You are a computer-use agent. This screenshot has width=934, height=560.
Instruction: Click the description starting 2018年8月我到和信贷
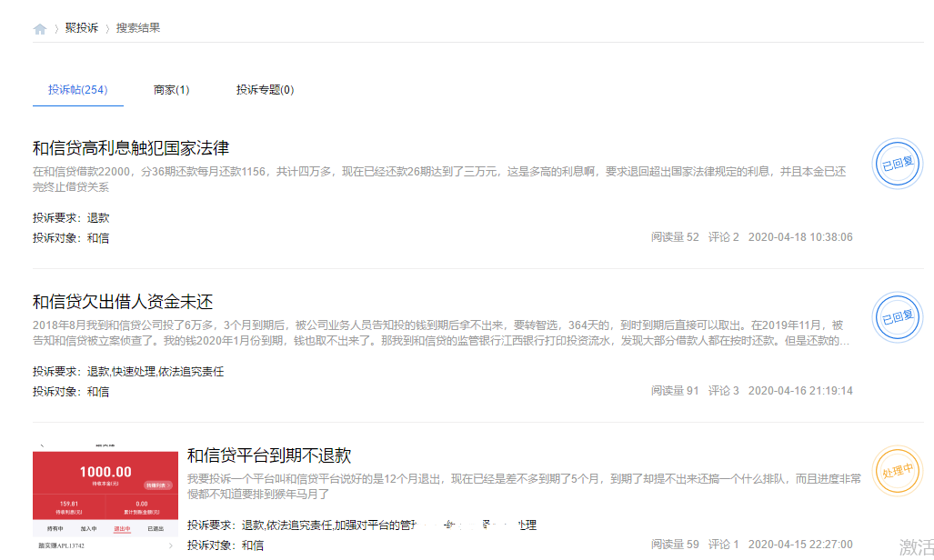441,333
